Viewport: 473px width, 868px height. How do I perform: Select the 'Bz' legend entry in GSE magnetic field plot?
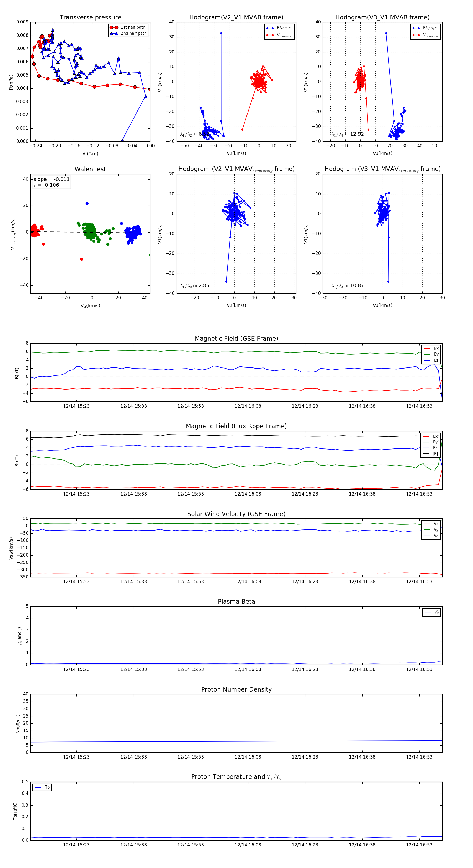point(431,361)
